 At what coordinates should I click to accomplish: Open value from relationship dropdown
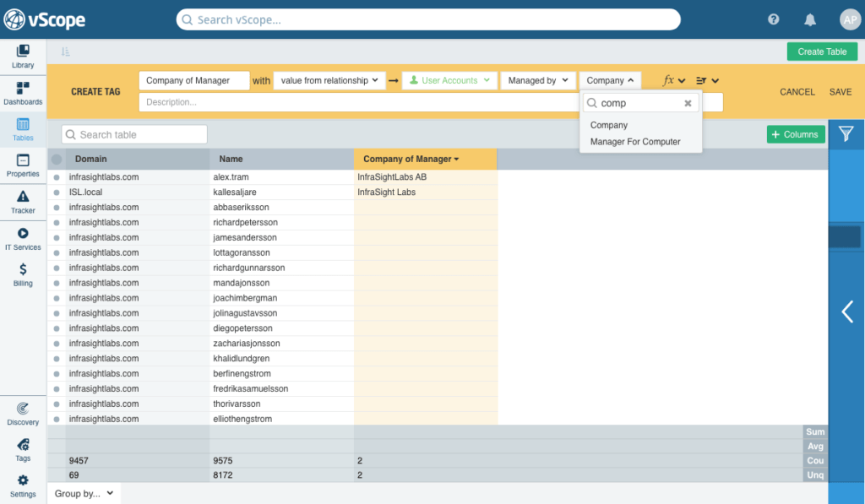click(x=329, y=80)
